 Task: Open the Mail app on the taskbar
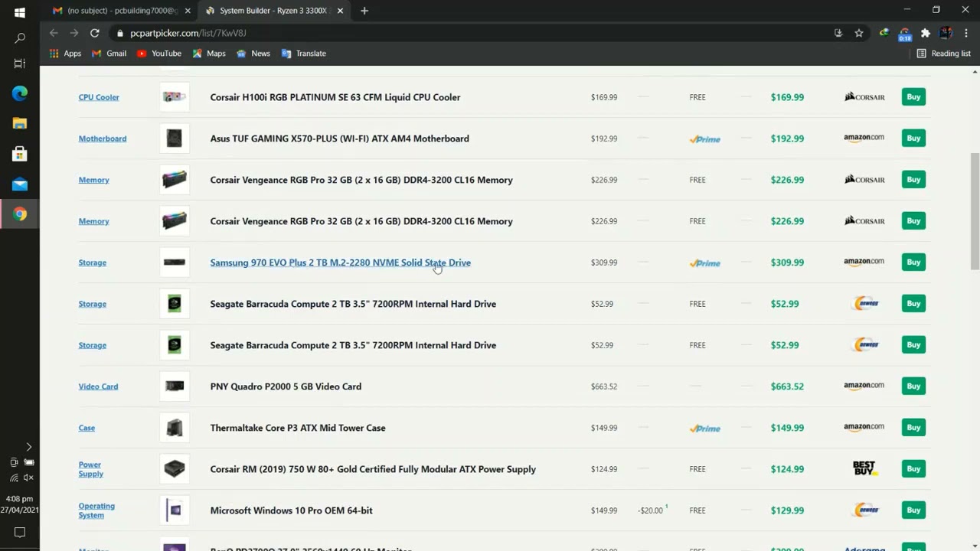pyautogui.click(x=20, y=184)
